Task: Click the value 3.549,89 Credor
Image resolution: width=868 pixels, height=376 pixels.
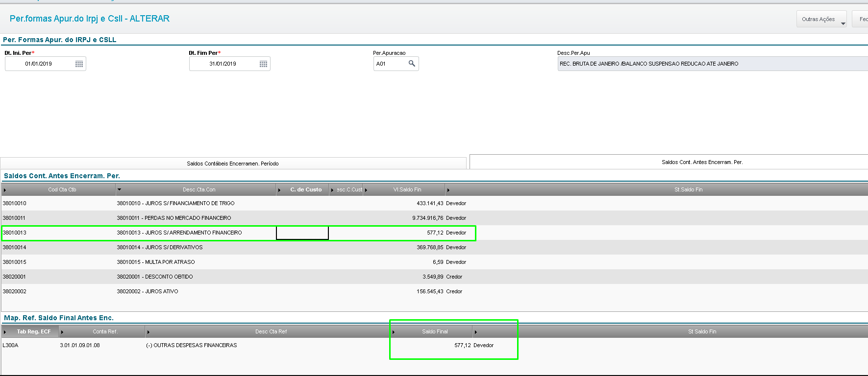Action: [x=443, y=277]
